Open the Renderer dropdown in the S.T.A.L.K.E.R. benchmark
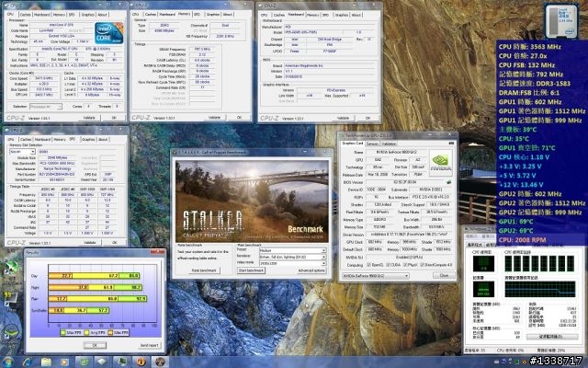 click(292, 257)
